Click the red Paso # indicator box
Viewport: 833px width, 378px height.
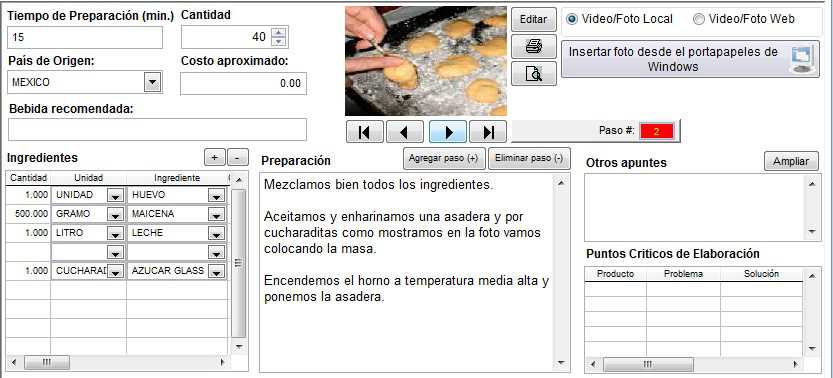coord(657,131)
